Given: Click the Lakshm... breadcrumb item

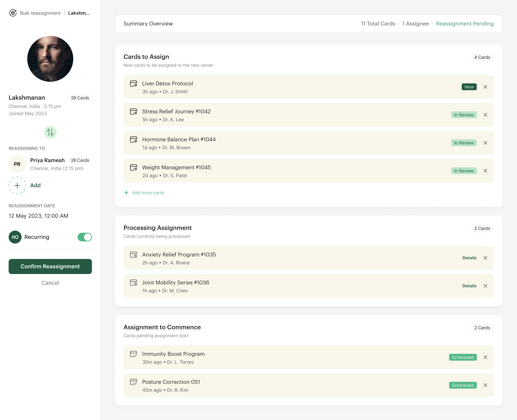Looking at the screenshot, I should point(79,13).
